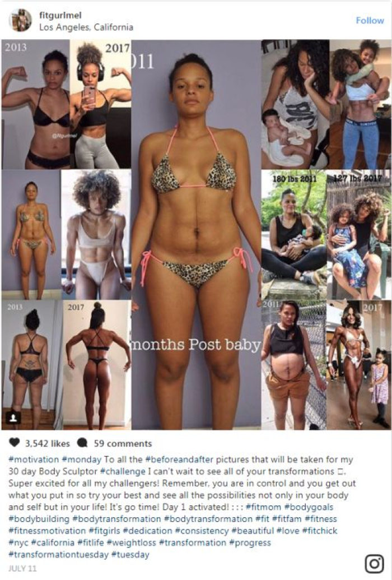Open the #fitnessmotivation hashtag

click(47, 531)
